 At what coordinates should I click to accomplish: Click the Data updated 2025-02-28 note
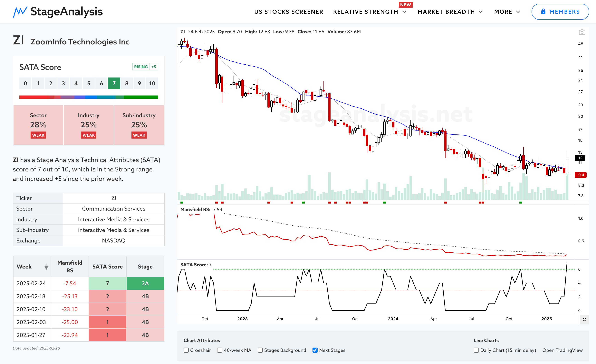point(36,348)
